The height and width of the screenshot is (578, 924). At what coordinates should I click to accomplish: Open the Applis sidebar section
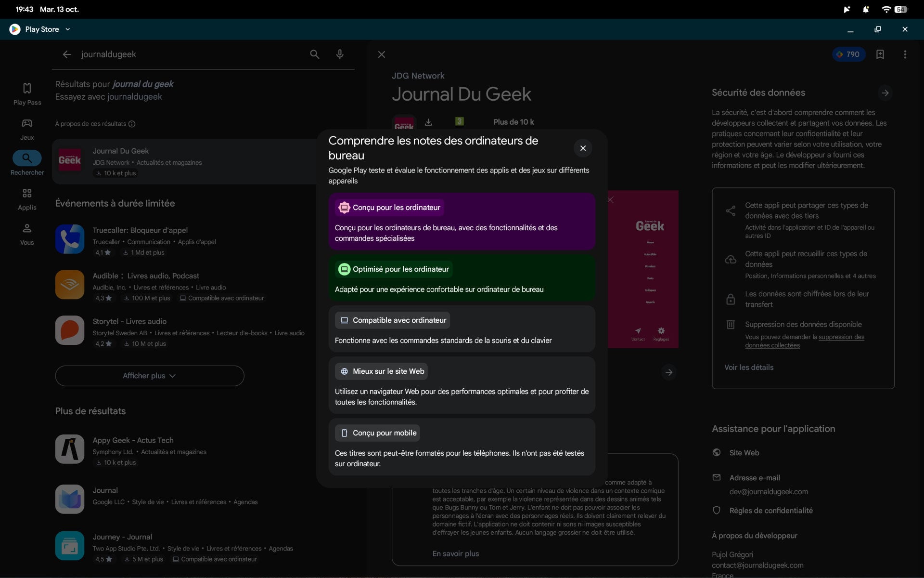click(x=27, y=199)
